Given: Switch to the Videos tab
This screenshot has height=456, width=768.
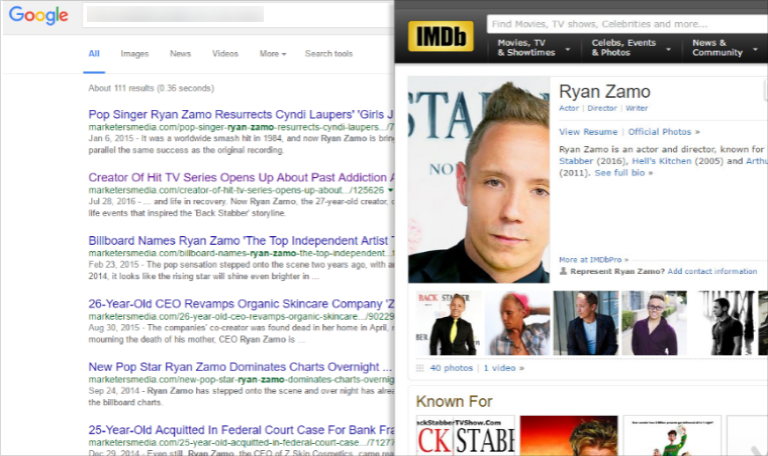Looking at the screenshot, I should tap(225, 54).
